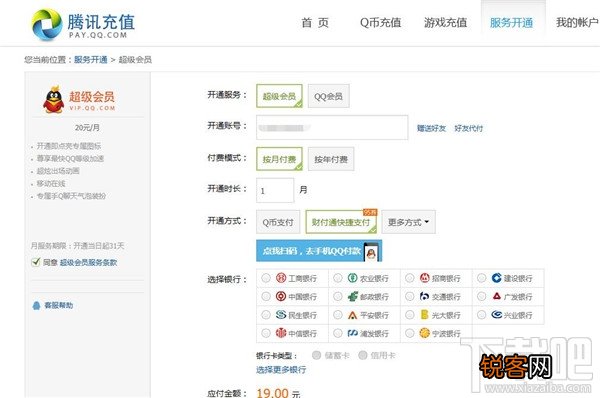600x398 pixels.
Task: Select the 建设银行 radio button
Action: coord(481,278)
